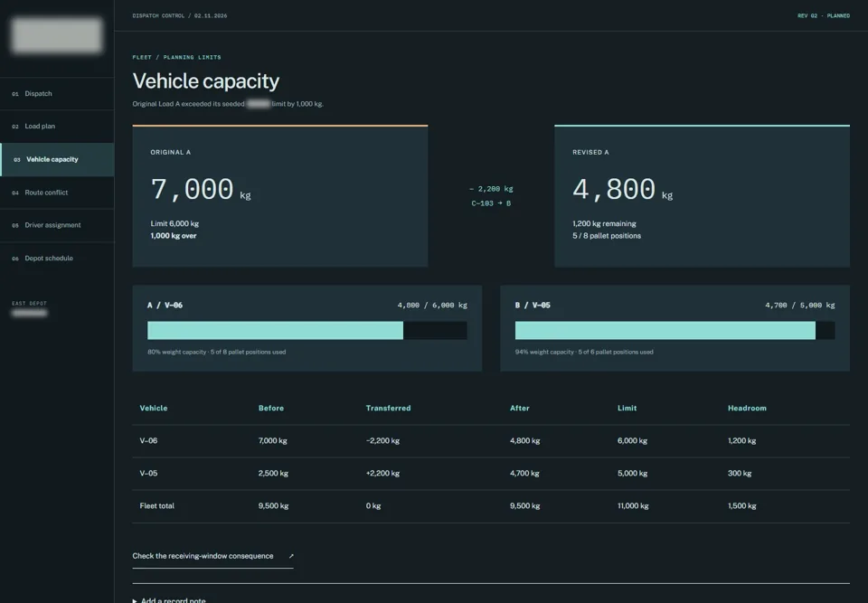Click the Fleet / Planning Limits breadcrumb
868x603 pixels.
pos(176,57)
